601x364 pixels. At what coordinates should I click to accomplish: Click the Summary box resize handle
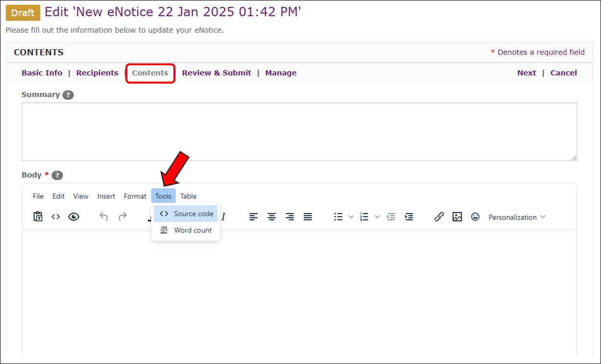click(574, 158)
